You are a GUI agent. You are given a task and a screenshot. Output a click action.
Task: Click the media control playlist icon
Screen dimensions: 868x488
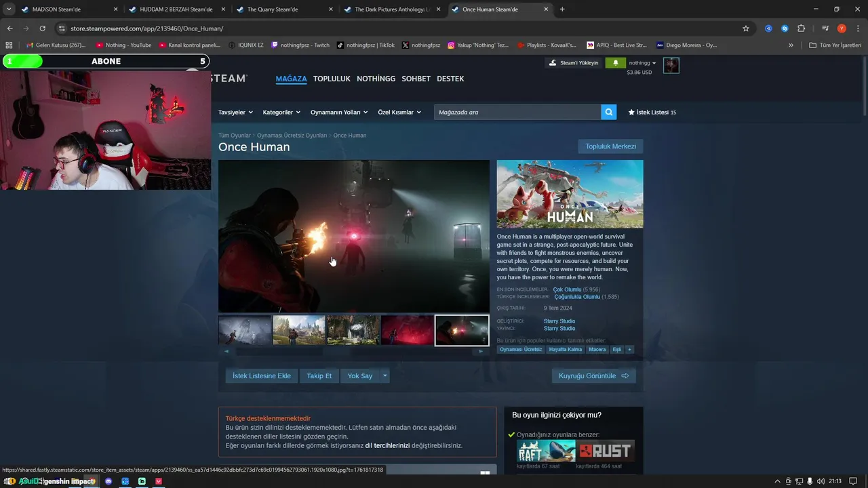825,28
